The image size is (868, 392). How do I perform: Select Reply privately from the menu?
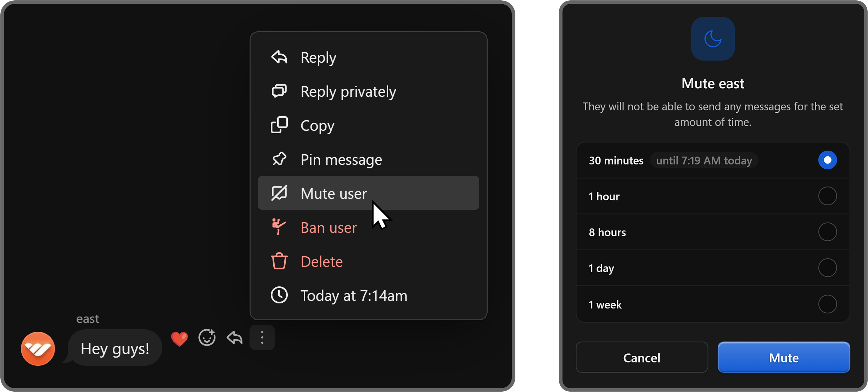point(348,91)
